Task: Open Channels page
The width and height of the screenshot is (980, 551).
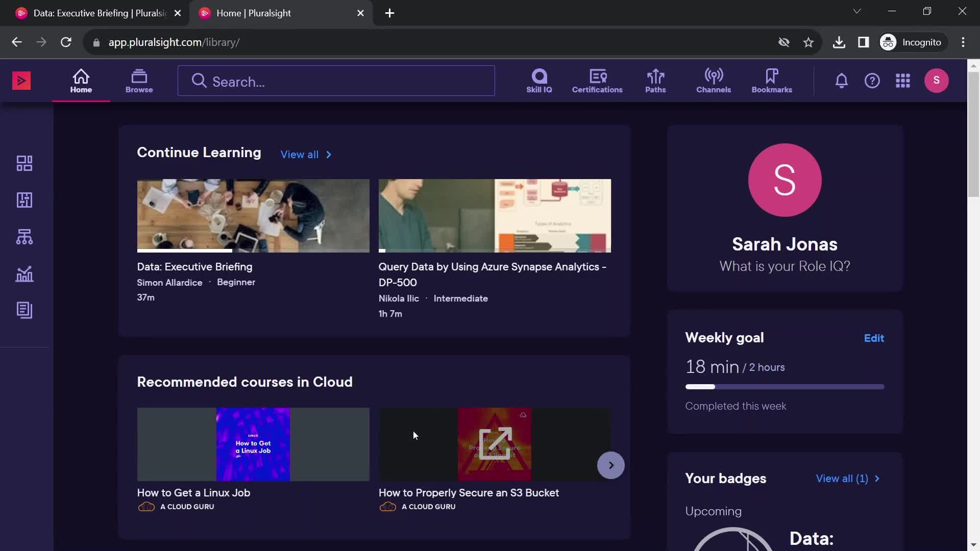Action: tap(714, 81)
